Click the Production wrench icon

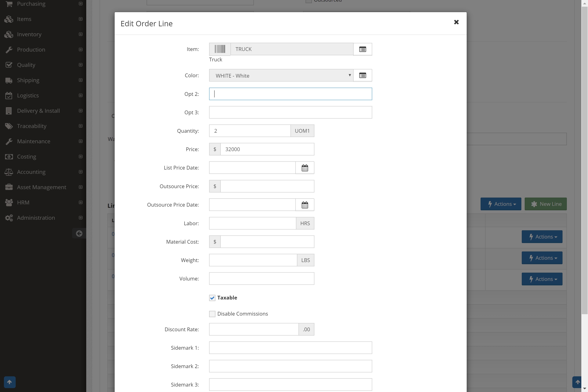pyautogui.click(x=9, y=50)
